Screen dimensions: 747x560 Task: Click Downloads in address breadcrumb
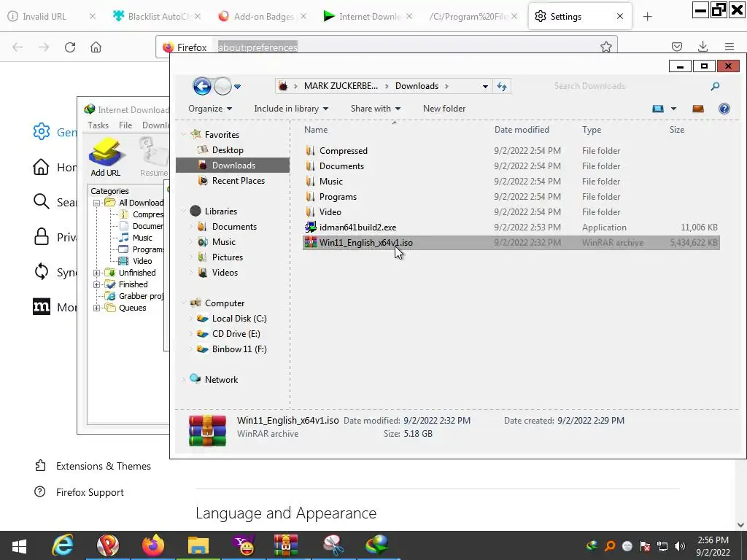(417, 86)
